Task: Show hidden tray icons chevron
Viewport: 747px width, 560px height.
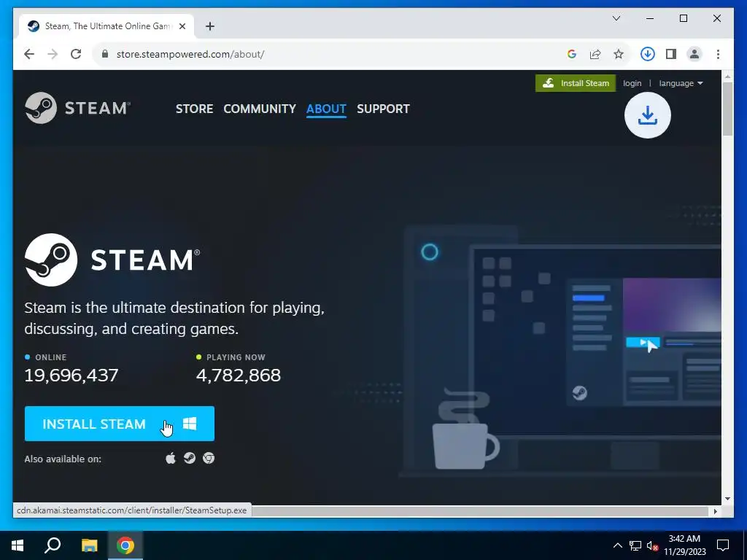Action: point(617,545)
